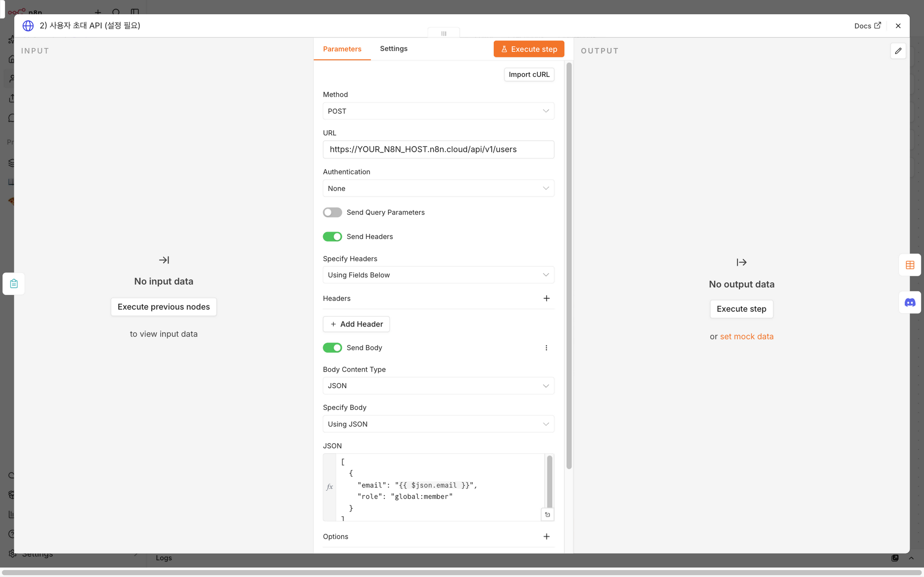
Task: Open the clipboard notes icon on left edge
Action: 14,284
